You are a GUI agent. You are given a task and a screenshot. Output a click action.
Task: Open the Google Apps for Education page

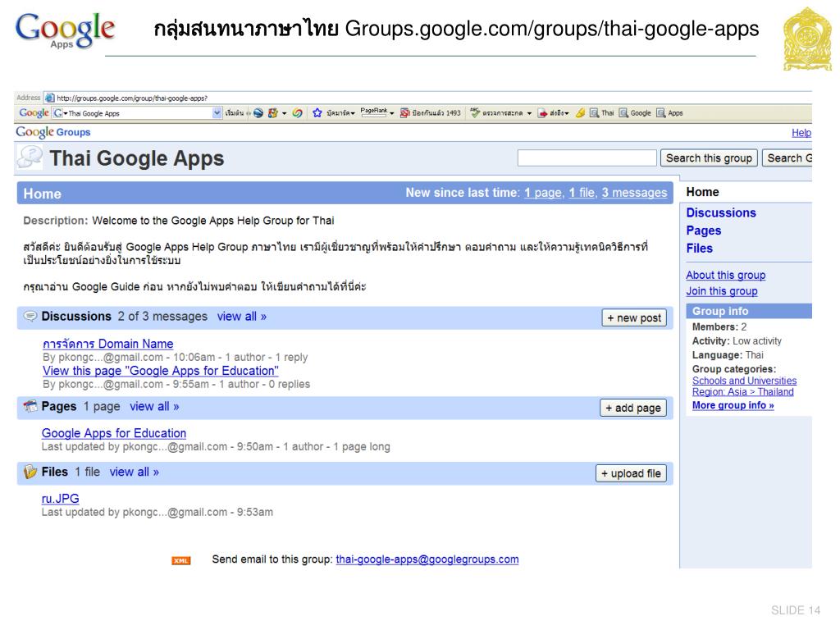pyautogui.click(x=114, y=433)
